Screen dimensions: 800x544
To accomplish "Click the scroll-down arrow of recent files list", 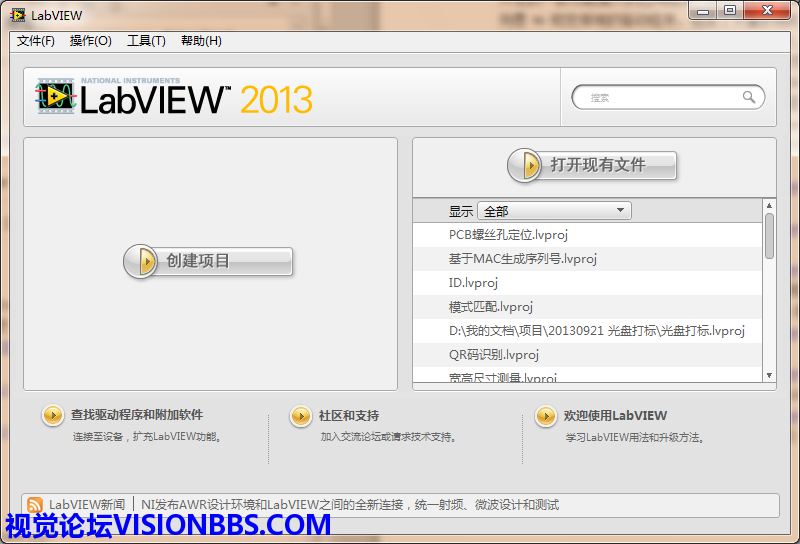I will click(769, 376).
